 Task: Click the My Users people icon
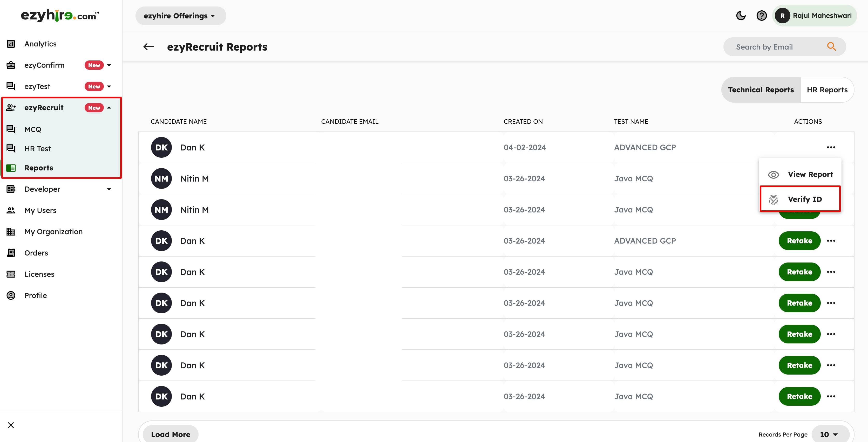11,210
